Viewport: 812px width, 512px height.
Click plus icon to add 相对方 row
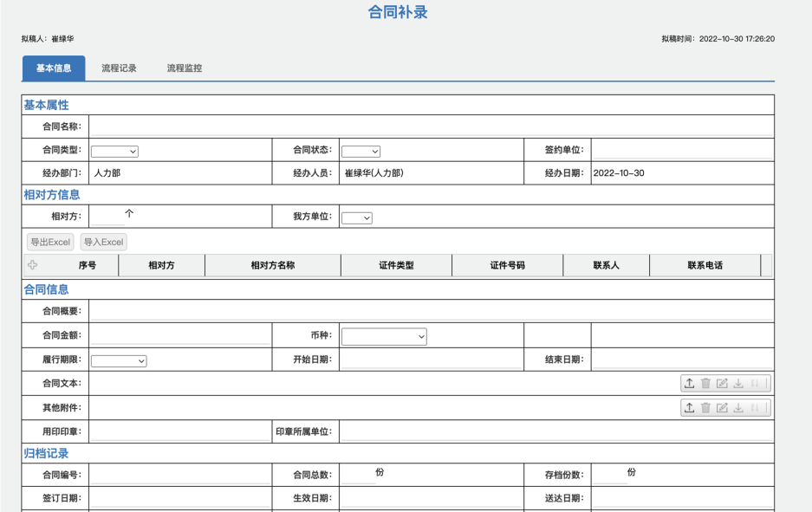point(33,265)
